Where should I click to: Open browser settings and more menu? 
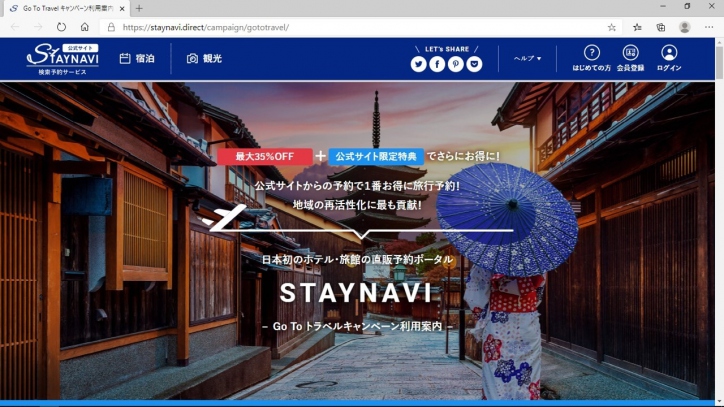tap(709, 27)
